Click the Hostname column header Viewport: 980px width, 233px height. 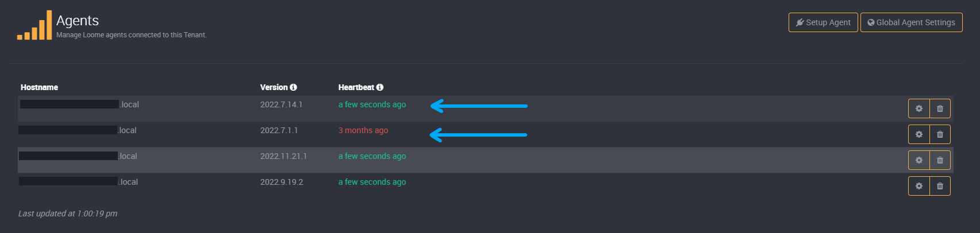(x=39, y=87)
